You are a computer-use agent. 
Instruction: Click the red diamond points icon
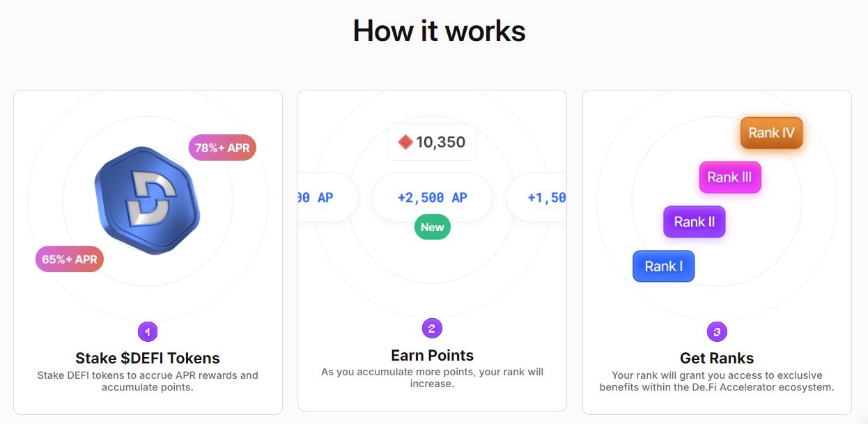pyautogui.click(x=405, y=143)
